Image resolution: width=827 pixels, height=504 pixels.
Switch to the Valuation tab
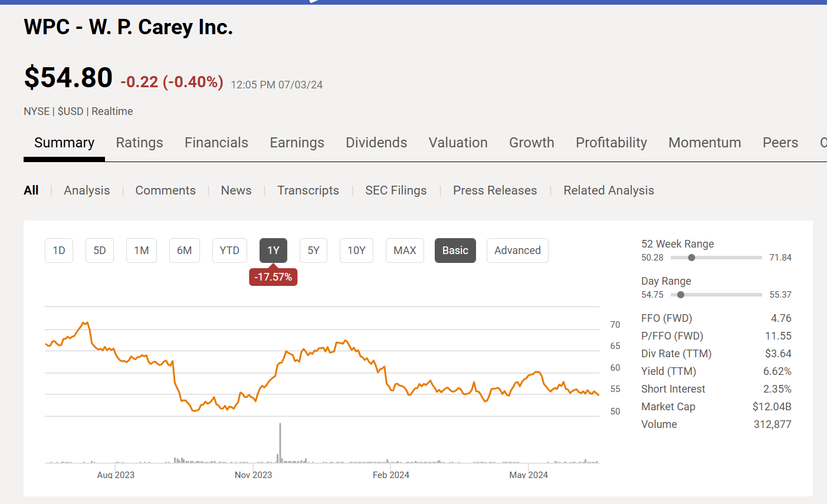coord(458,143)
